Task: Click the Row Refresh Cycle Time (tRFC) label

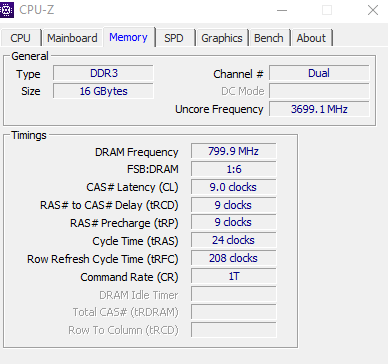Action: (x=103, y=259)
